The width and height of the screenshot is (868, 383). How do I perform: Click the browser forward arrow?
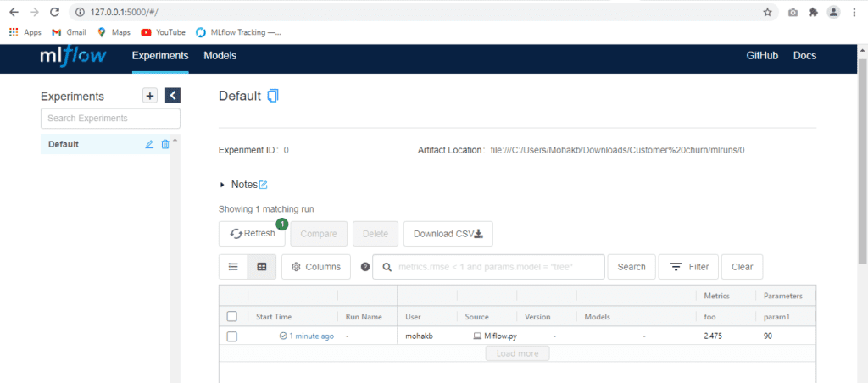[x=34, y=12]
